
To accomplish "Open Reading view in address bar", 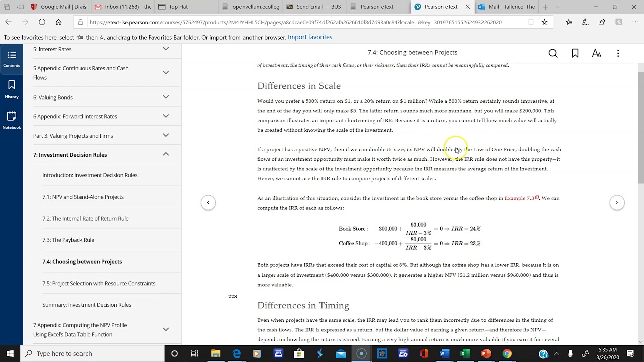I will pos(531,22).
